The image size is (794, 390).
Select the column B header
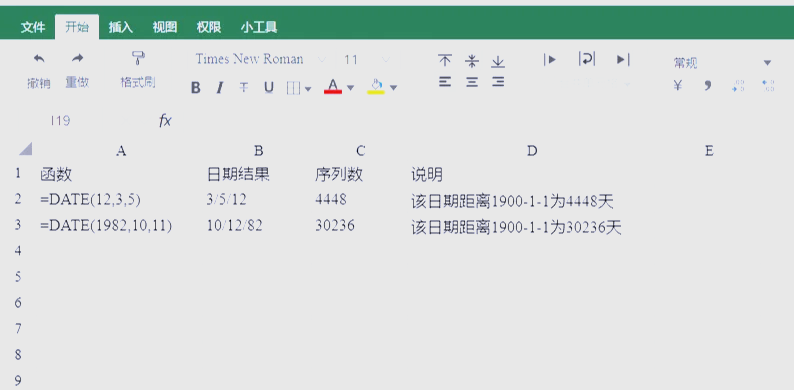(x=259, y=150)
